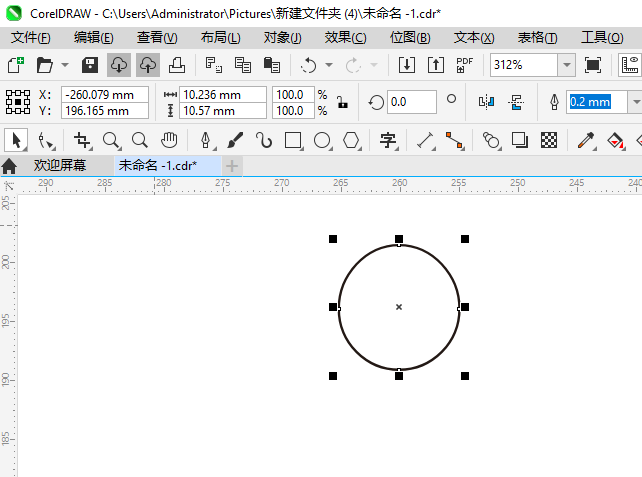Click the object width field 10.236 mm
642x477 pixels.
click(x=223, y=95)
